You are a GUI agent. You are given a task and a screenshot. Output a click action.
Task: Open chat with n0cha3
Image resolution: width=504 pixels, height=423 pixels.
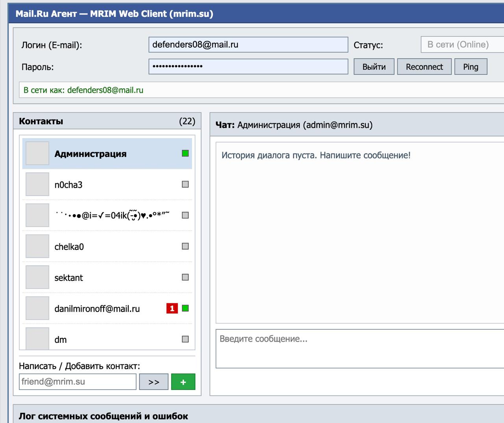tap(107, 185)
